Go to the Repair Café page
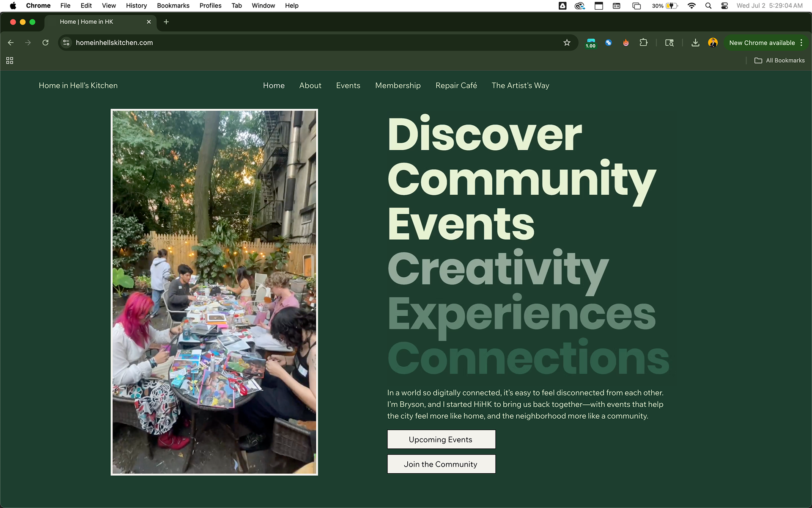The height and width of the screenshot is (508, 812). (456, 86)
